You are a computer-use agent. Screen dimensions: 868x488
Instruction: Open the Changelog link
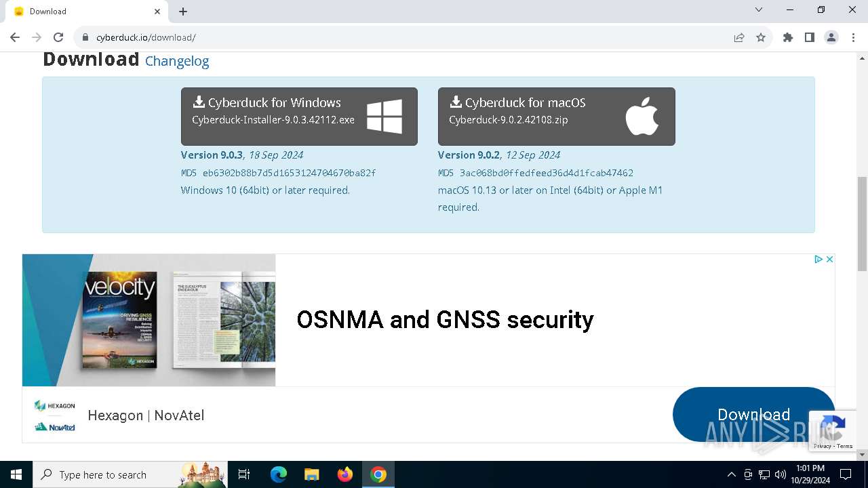[177, 61]
